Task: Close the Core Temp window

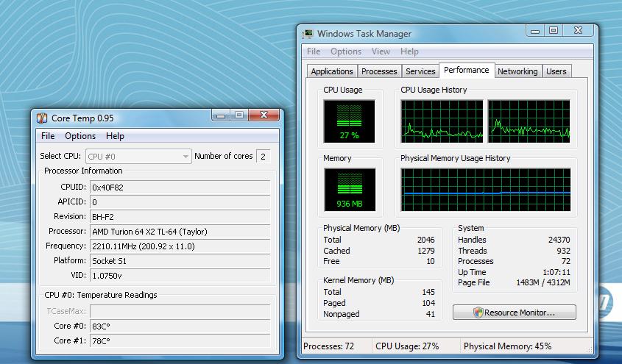Action: point(264,115)
